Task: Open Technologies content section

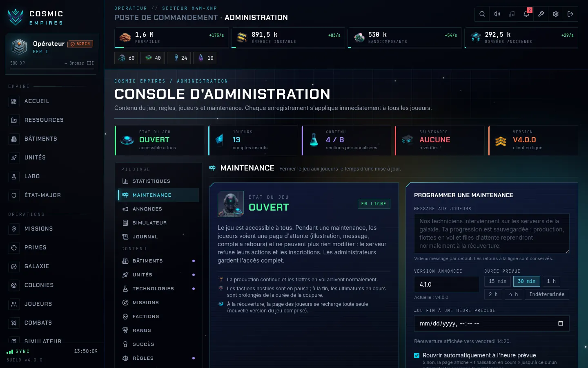Action: [x=158, y=289]
